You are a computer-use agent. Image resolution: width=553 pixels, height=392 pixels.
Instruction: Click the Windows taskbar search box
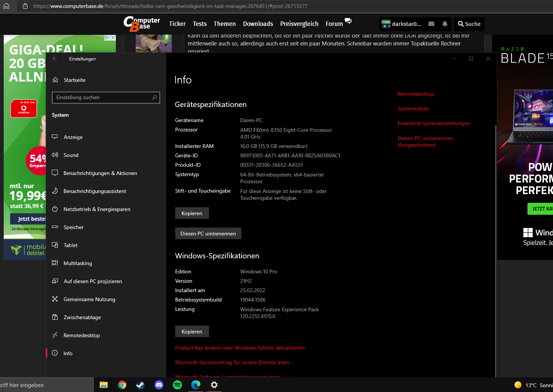(x=47, y=385)
